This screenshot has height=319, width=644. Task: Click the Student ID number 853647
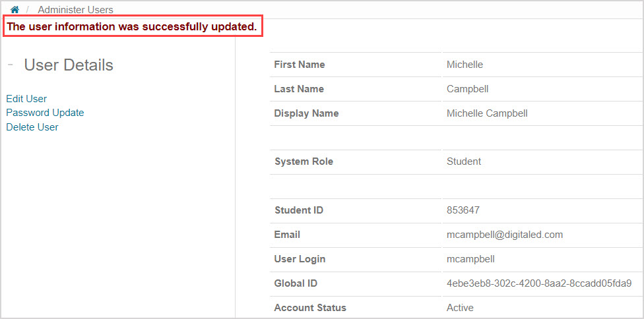tap(463, 211)
